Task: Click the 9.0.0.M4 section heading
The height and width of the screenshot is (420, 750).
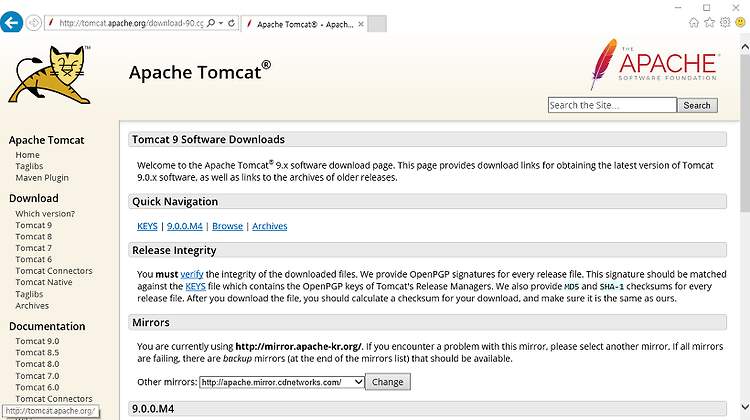Action: tap(153, 409)
